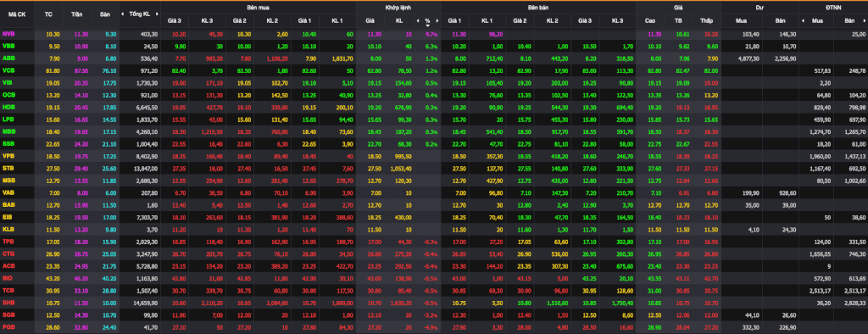The height and width of the screenshot is (334, 868).
Task: Sort by TC reference price header
Action: point(48,14)
